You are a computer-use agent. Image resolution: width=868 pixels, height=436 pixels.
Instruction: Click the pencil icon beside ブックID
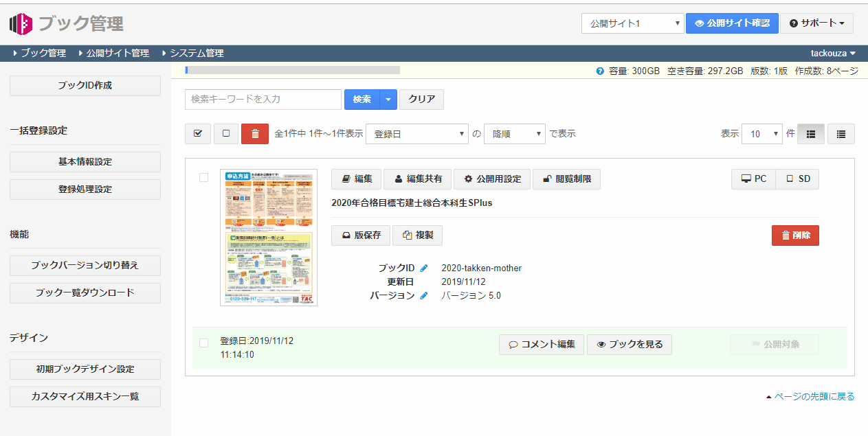423,268
